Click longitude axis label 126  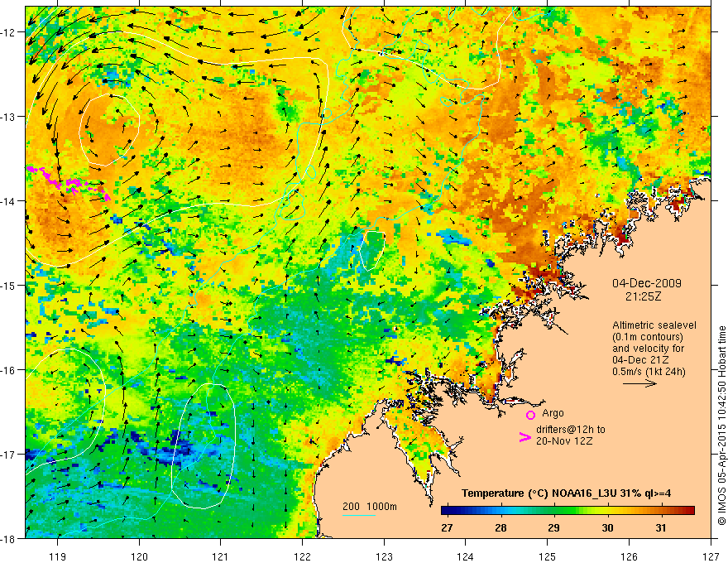pos(629,556)
